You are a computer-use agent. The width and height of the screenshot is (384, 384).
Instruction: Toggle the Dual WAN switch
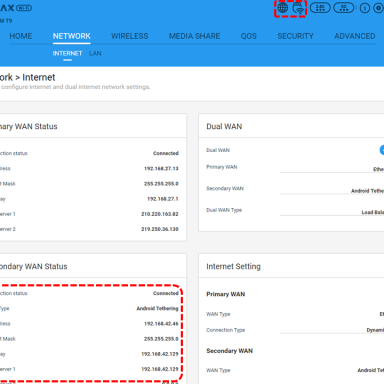click(x=382, y=150)
